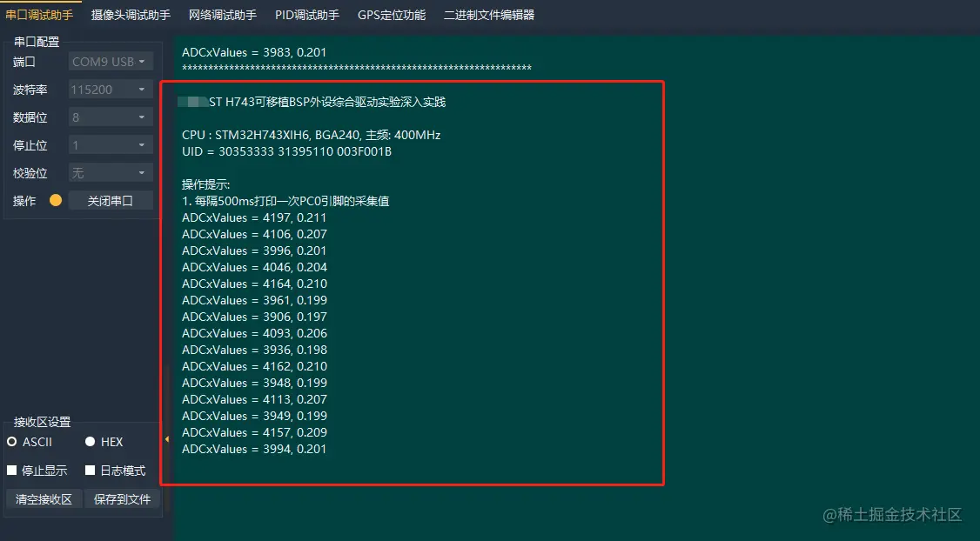Click the line 'ADCxValues = 3906, 0.197'

[254, 317]
